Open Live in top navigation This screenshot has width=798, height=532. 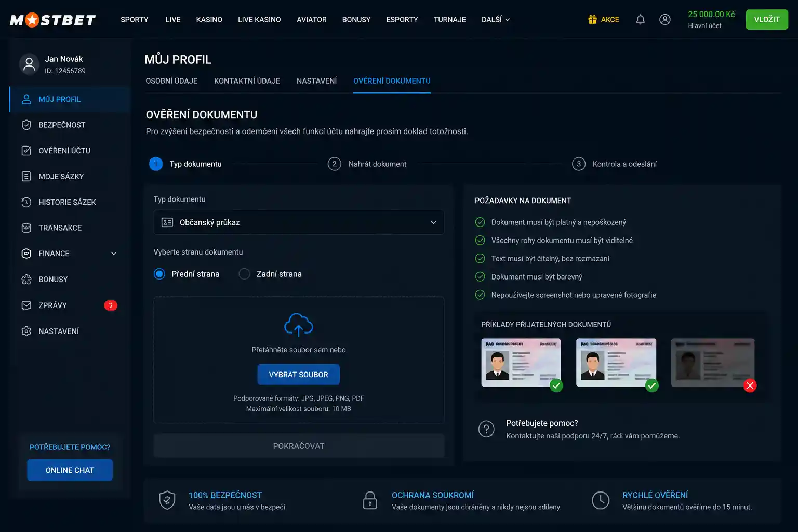click(x=173, y=20)
